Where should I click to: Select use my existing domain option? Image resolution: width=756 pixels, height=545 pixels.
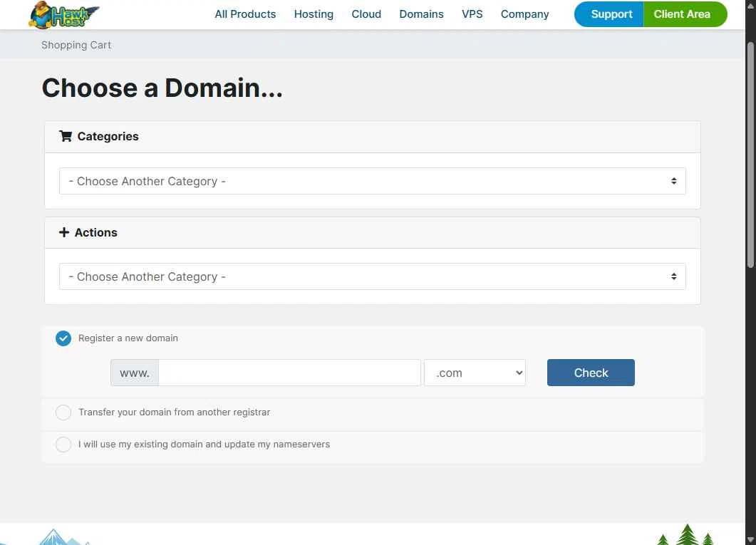click(63, 445)
